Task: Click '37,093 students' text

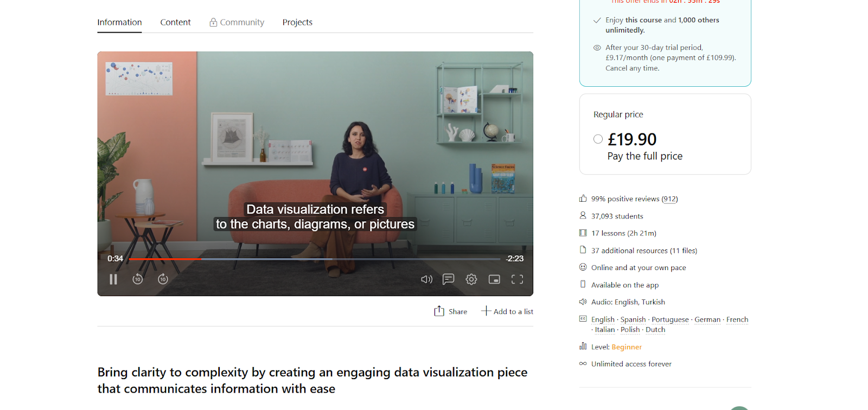Action: click(617, 216)
